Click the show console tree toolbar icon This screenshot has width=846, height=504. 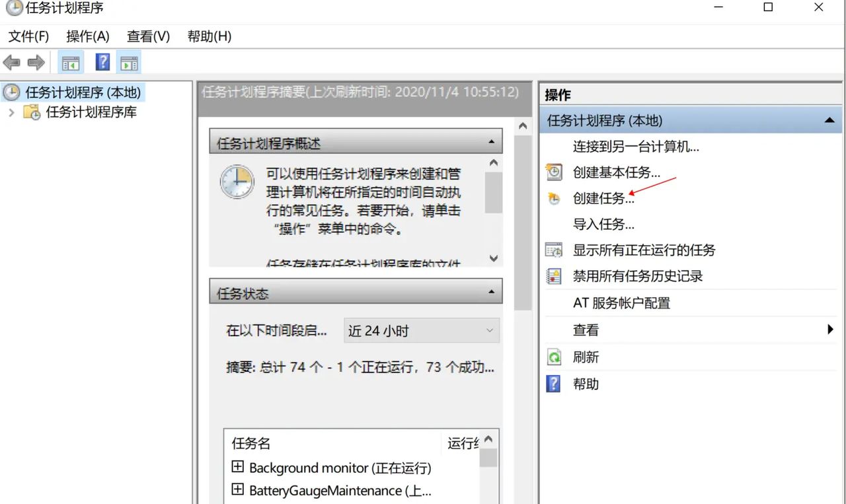[71, 61]
